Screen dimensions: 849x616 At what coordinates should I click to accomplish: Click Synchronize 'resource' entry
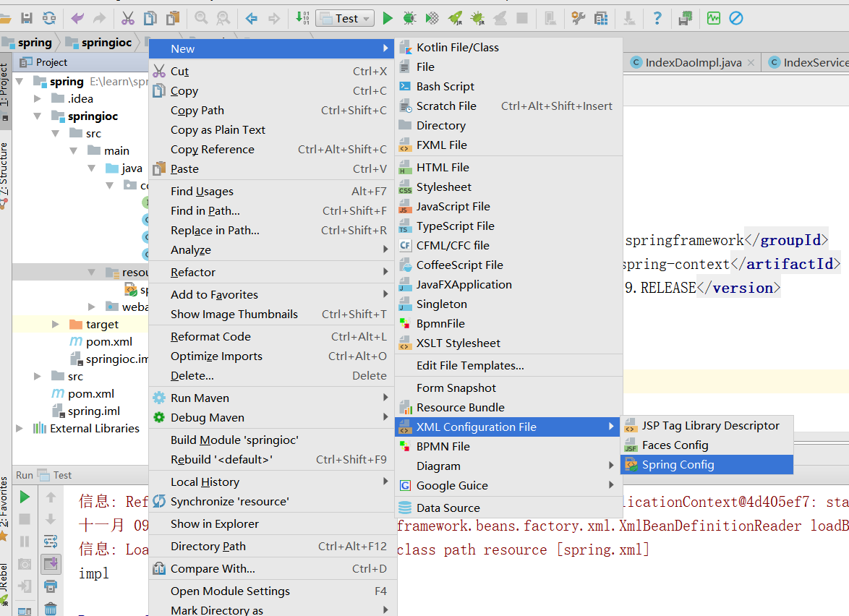272,501
